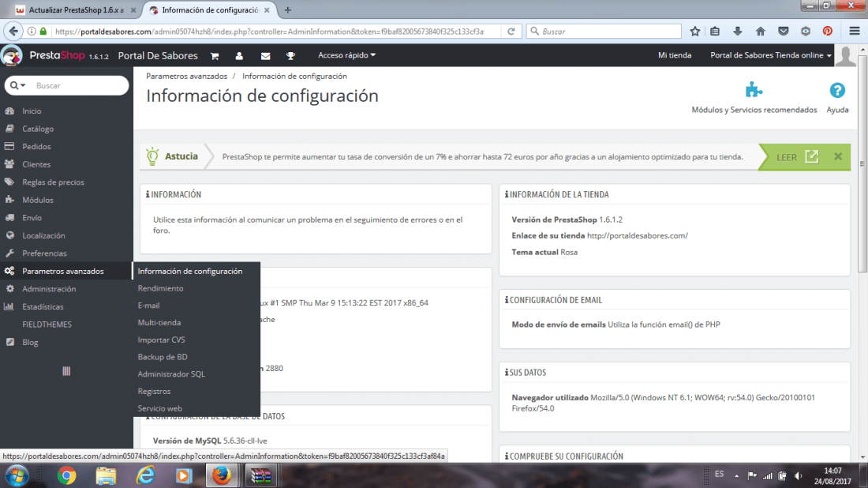Expand search filter dropdown in sidebar
The width and height of the screenshot is (868, 488).
[x=17, y=86]
